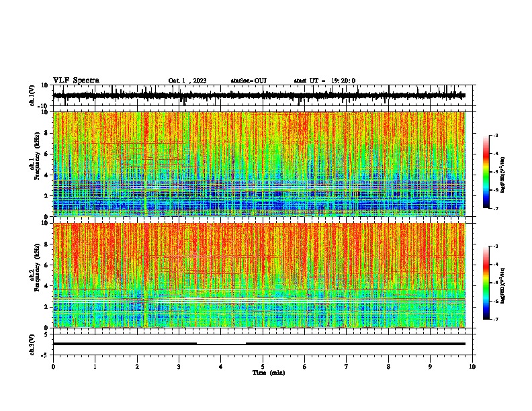Click the "4" tick on ch.2 frequency axis
This screenshot has width=532, height=411.
[47, 286]
